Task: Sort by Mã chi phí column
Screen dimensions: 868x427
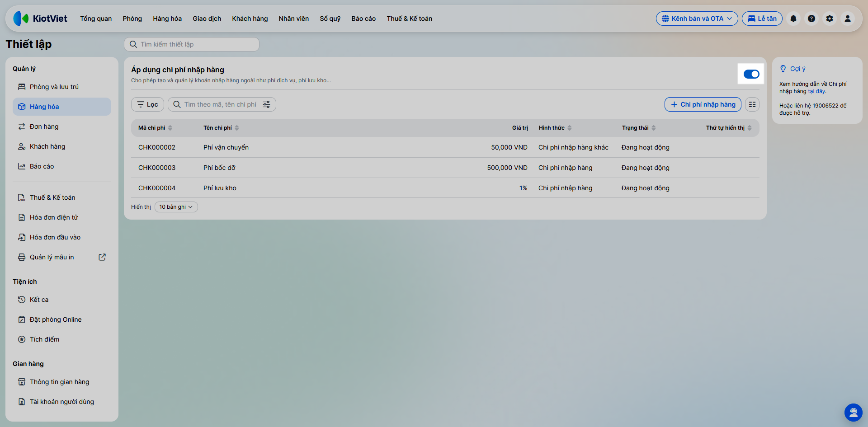Action: pyautogui.click(x=156, y=128)
